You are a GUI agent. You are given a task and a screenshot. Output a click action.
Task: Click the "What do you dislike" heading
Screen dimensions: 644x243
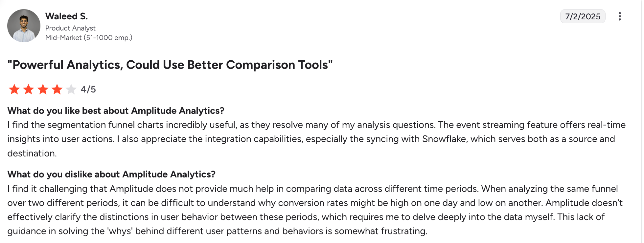[x=111, y=174]
